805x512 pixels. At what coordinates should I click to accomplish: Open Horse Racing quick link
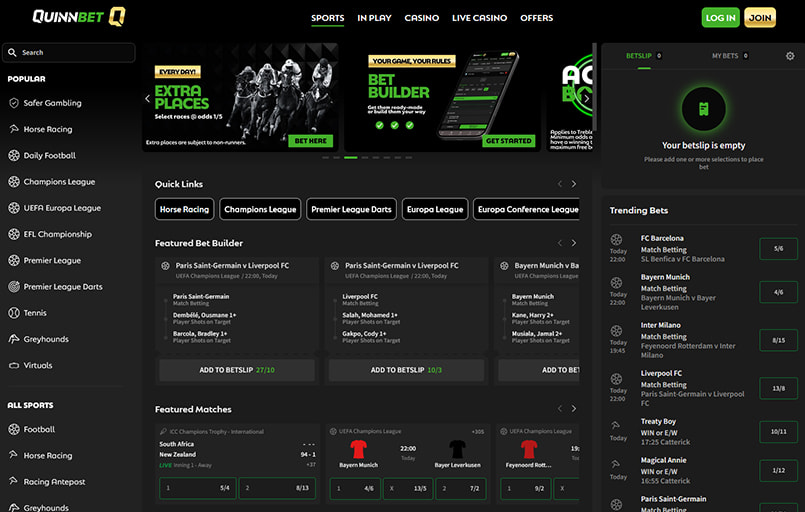click(184, 210)
